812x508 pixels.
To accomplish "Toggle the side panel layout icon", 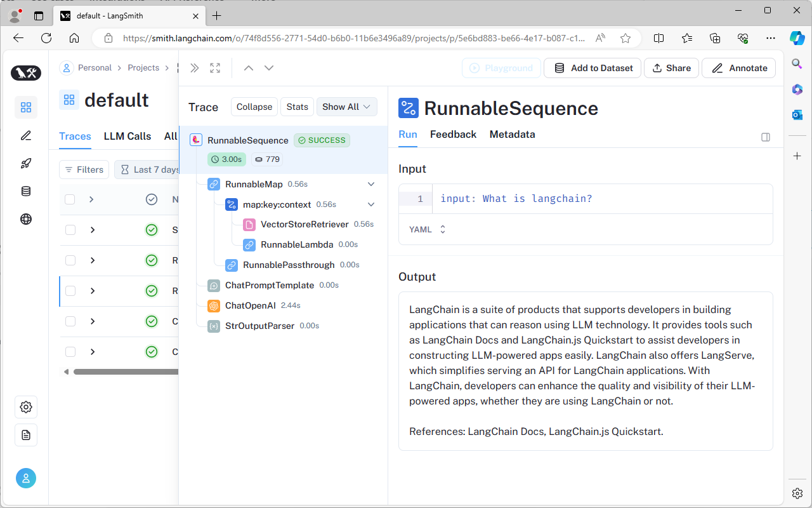I will pyautogui.click(x=766, y=137).
